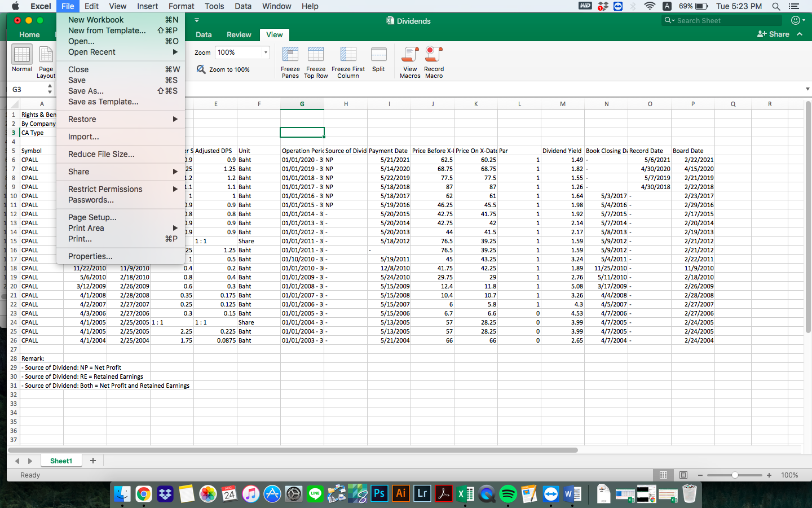
Task: Click the zoom slider handle
Action: 735,475
